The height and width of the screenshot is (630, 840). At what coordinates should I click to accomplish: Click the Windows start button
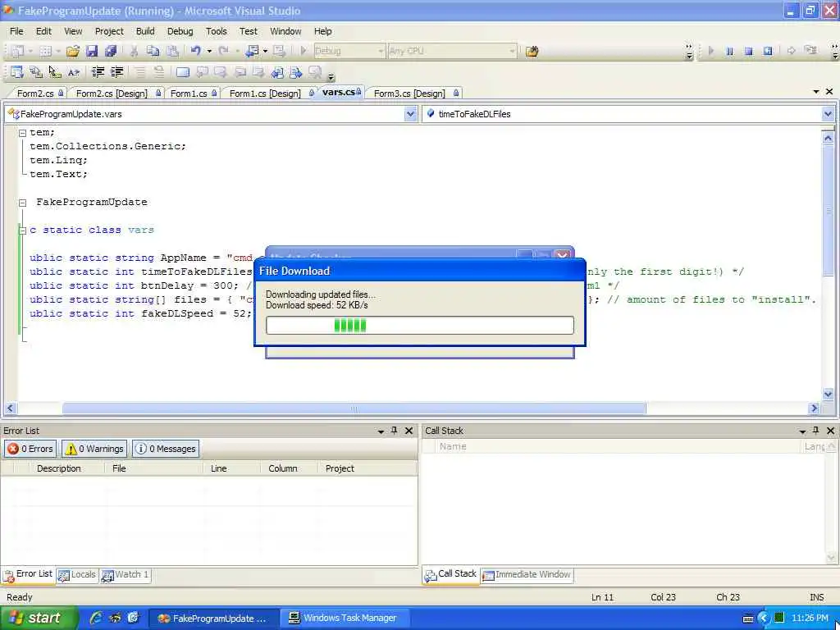39,618
